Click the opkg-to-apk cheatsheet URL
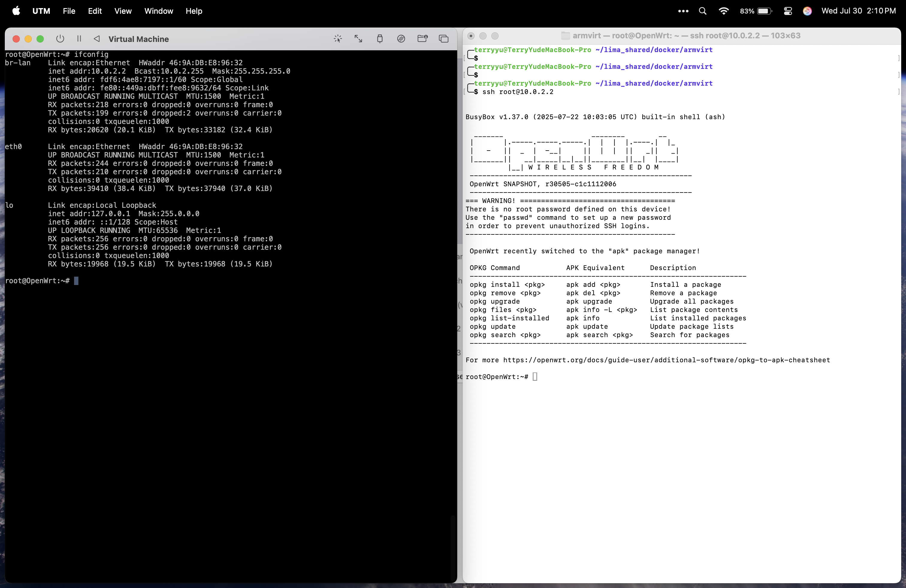 point(667,360)
